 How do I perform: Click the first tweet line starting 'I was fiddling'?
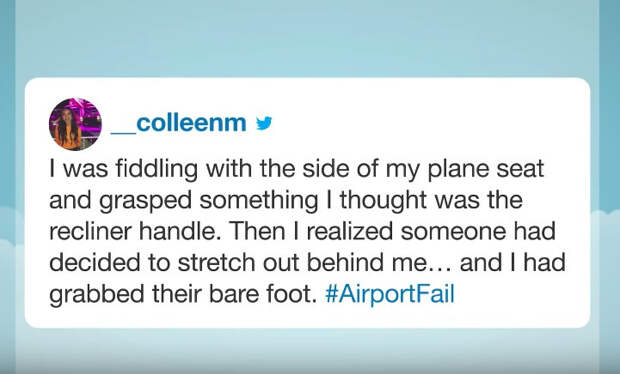pyautogui.click(x=297, y=169)
